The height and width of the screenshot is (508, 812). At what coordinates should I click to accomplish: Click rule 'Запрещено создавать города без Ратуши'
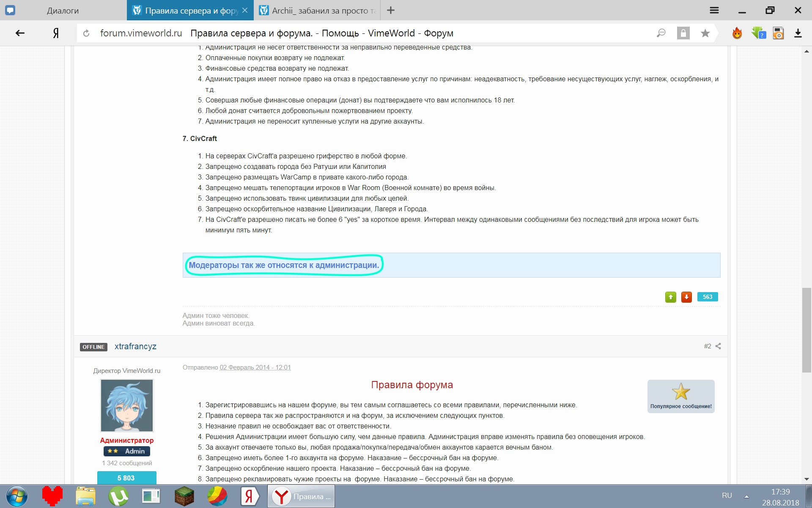tap(296, 166)
